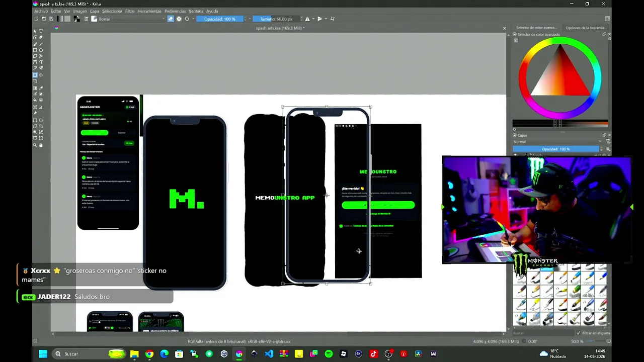
Task: Select the Elliptical Selection tool
Action: [41, 121]
